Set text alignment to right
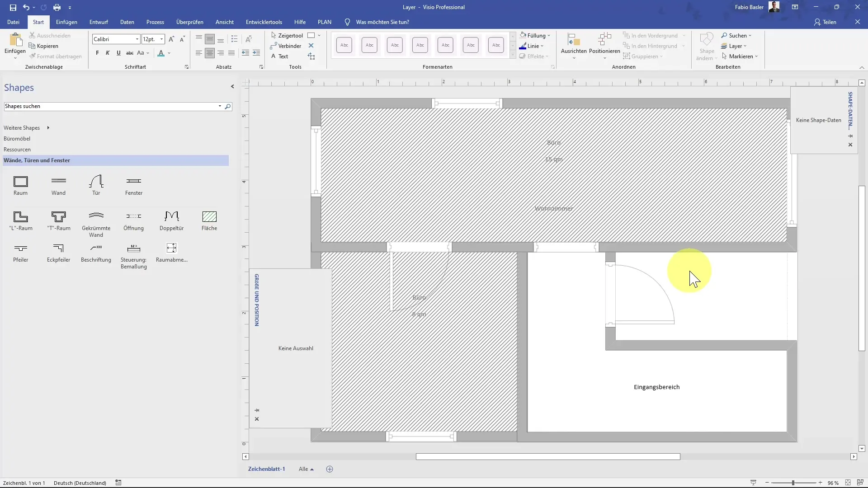868x488 pixels. pos(221,53)
